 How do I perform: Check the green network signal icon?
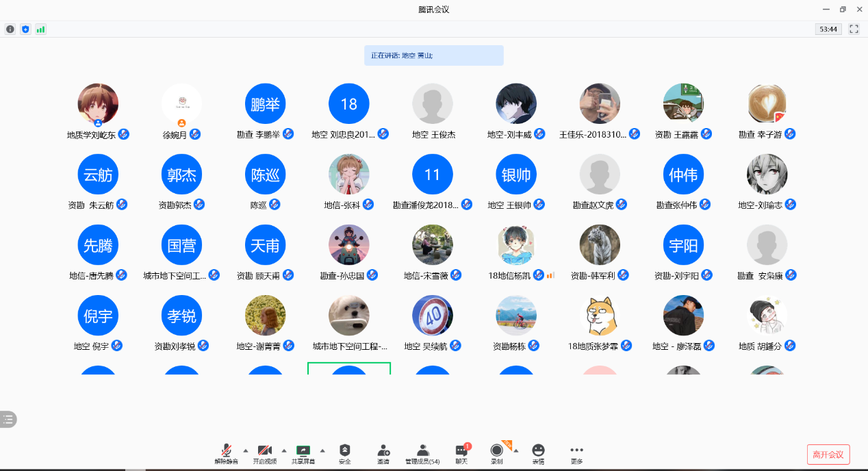[40, 29]
